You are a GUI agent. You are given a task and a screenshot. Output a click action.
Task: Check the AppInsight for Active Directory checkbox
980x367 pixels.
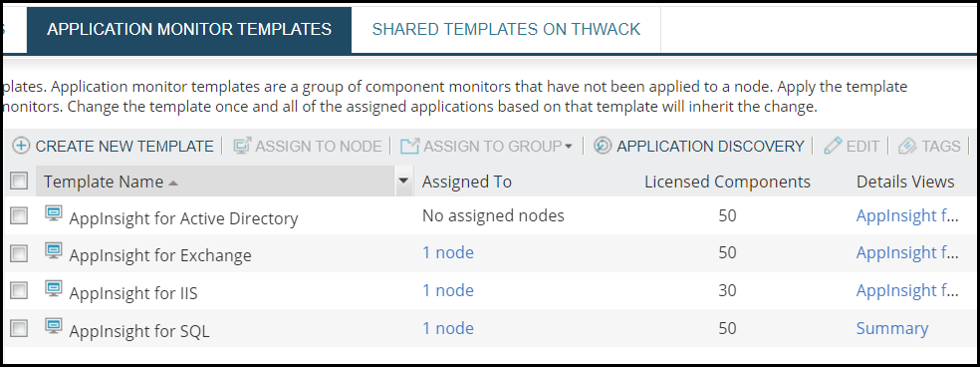pos(19,216)
